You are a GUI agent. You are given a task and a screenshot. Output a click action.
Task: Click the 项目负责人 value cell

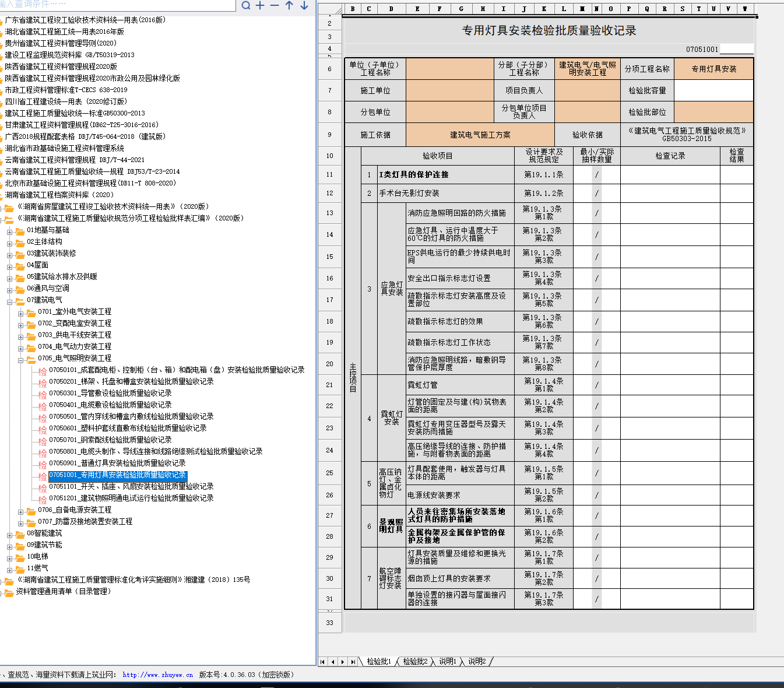[588, 90]
